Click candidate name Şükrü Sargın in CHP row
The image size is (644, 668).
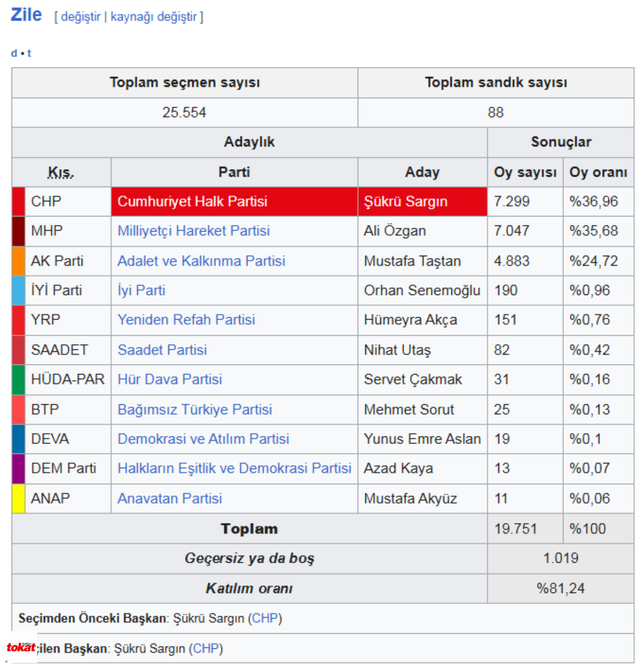(406, 201)
